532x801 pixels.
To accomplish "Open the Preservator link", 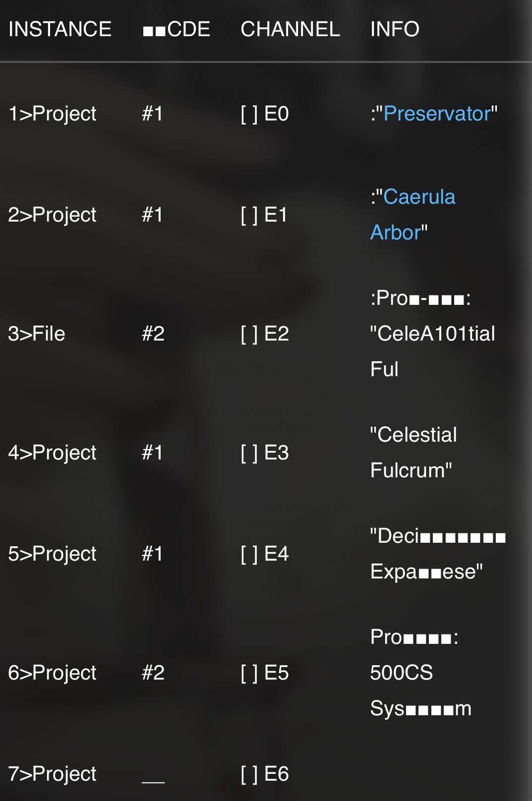I will point(437,114).
